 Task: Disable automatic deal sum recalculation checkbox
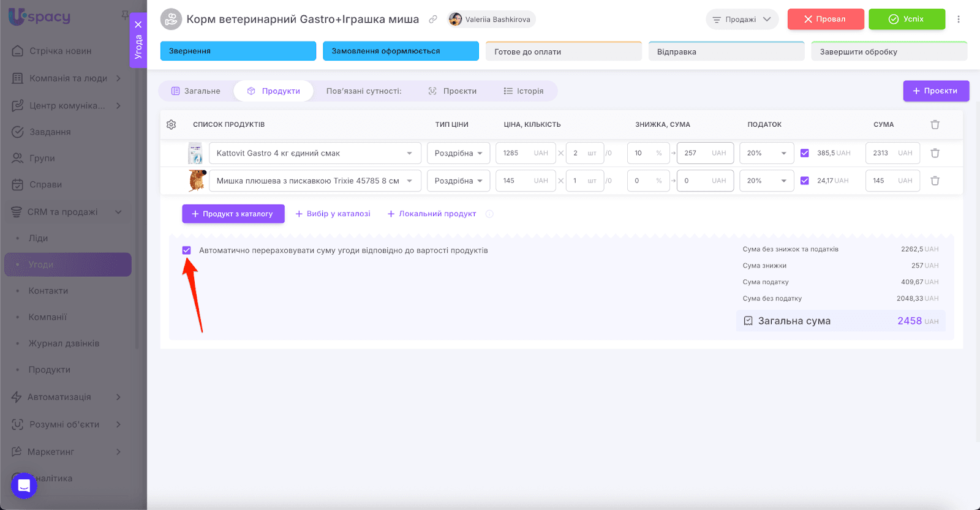(187, 250)
